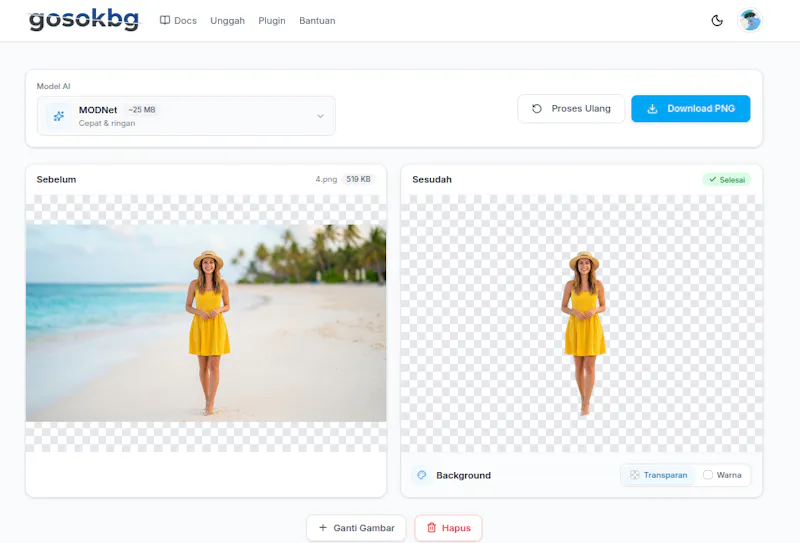Enable the Warna background option
This screenshot has width=800, height=543.
722,475
